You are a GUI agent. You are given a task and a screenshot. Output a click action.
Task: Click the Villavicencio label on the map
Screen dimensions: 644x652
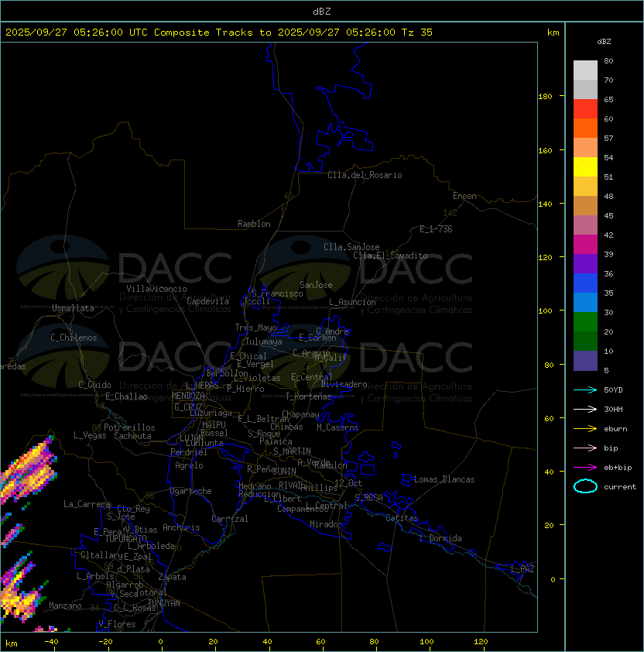tap(156, 289)
